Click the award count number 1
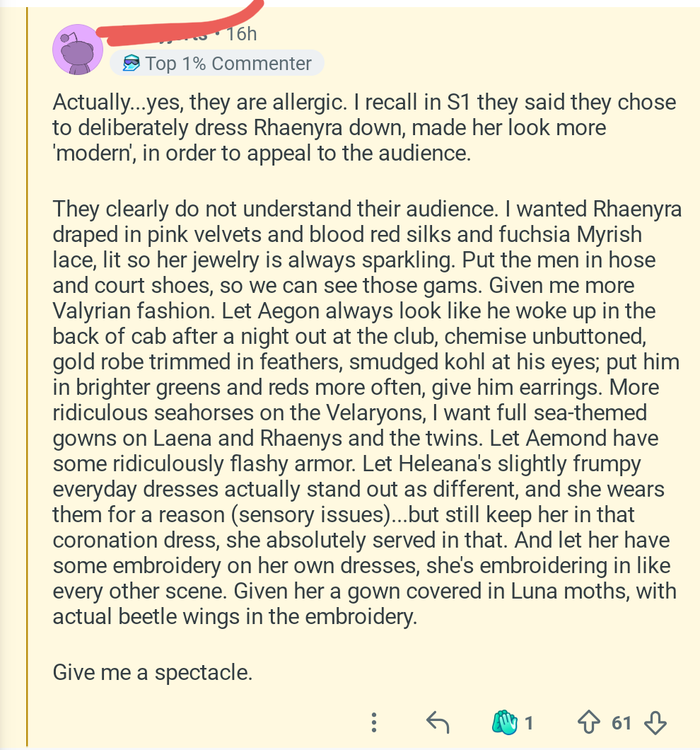The image size is (700, 750). (529, 722)
